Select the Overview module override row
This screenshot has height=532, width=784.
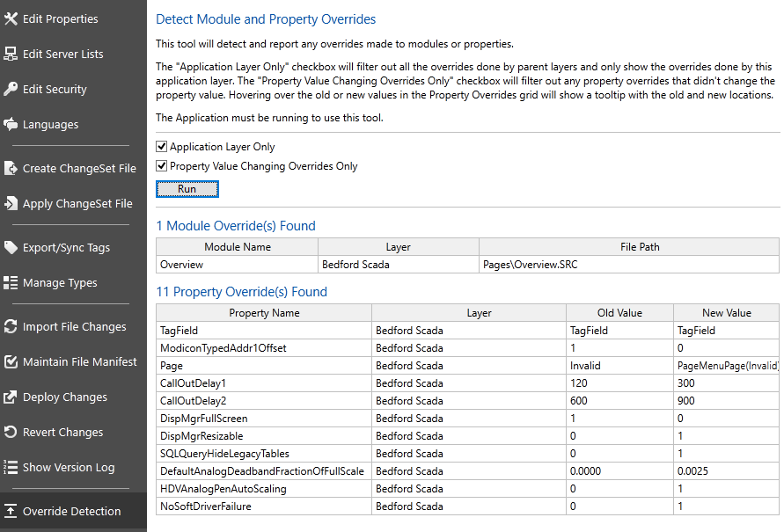coord(467,265)
